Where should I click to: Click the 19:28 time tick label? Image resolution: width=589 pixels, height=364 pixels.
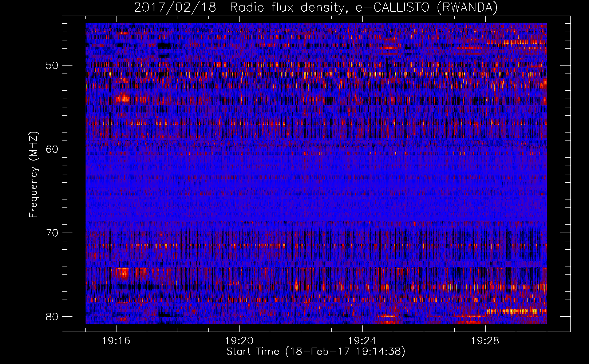tap(485, 341)
